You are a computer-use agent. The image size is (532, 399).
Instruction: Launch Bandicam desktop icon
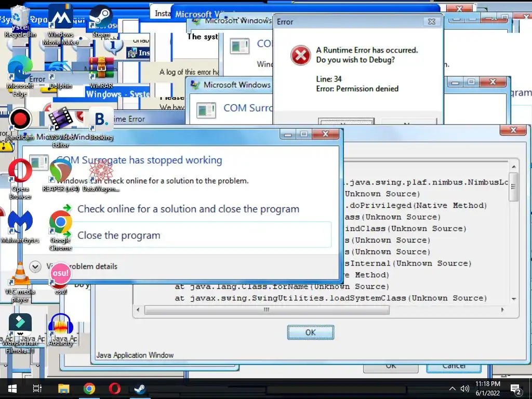[20, 123]
